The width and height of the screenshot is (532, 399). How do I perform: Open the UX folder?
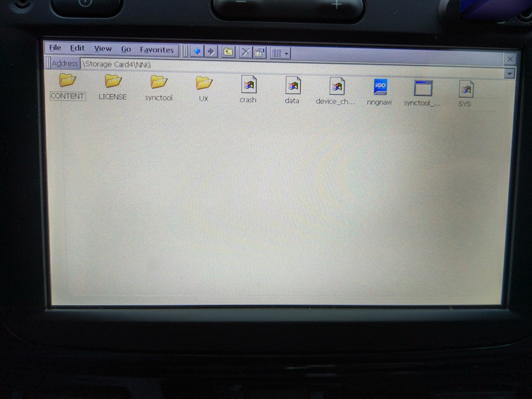tap(204, 83)
